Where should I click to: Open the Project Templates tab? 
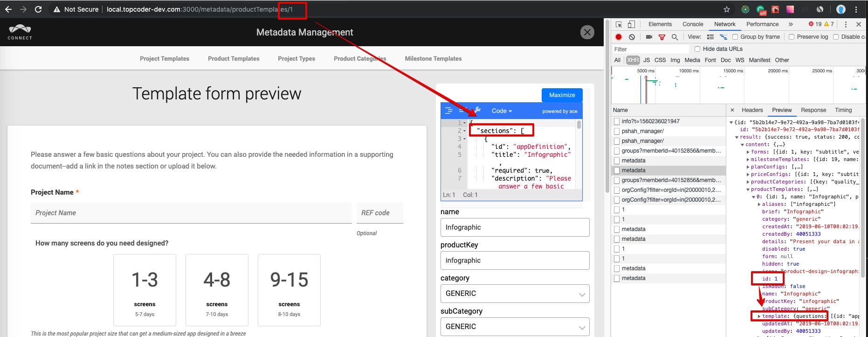165,59
